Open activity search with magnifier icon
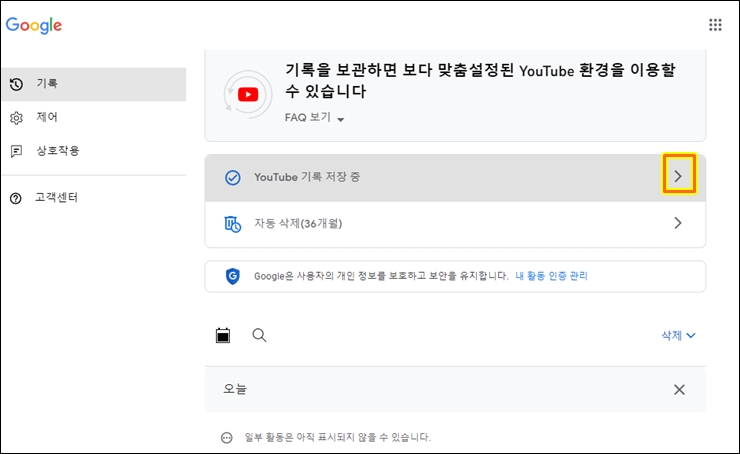The width and height of the screenshot is (740, 454). pyautogui.click(x=259, y=336)
